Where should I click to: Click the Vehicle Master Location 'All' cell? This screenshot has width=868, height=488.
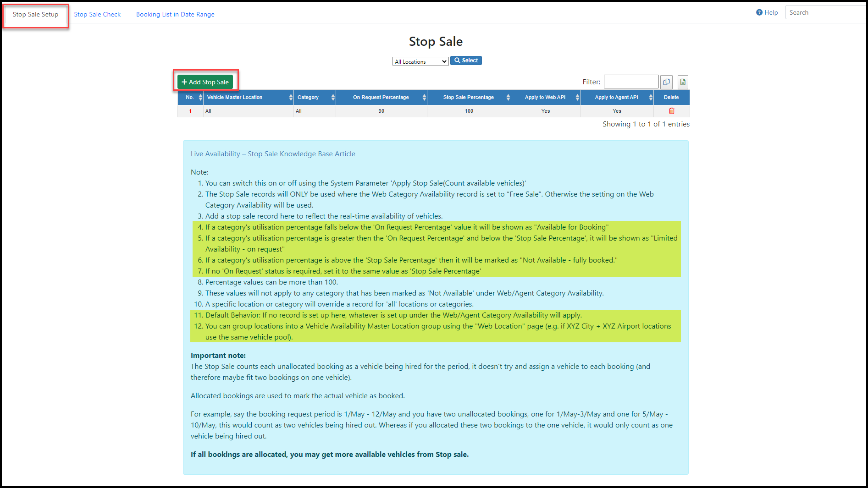pos(249,111)
